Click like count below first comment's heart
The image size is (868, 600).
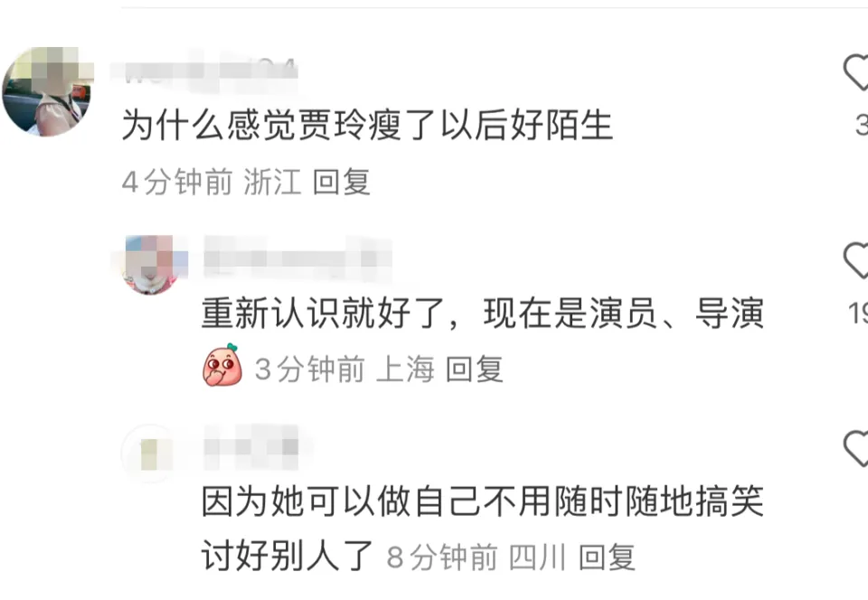coord(862,125)
